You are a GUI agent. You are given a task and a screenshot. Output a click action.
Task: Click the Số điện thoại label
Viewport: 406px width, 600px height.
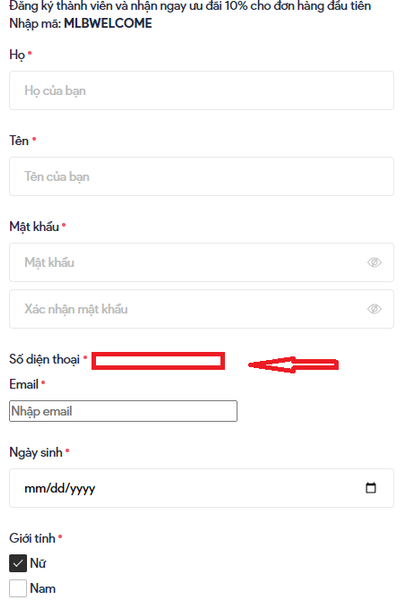coord(45,359)
